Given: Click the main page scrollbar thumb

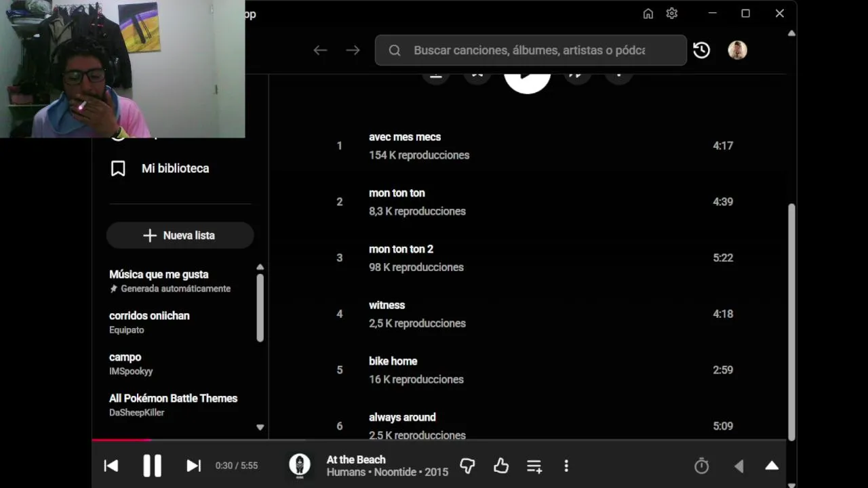Looking at the screenshot, I should 791,322.
